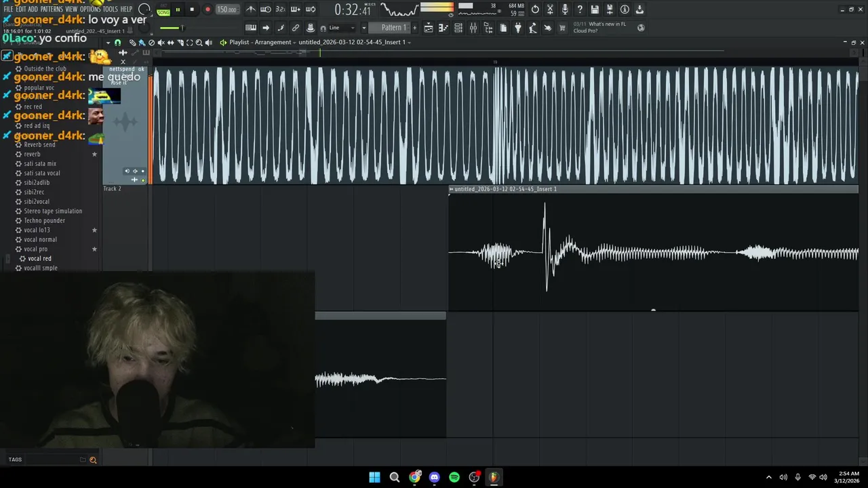Open the playlist options dropdown arrow
Image resolution: width=868 pixels, height=488 pixels.
click(x=108, y=43)
